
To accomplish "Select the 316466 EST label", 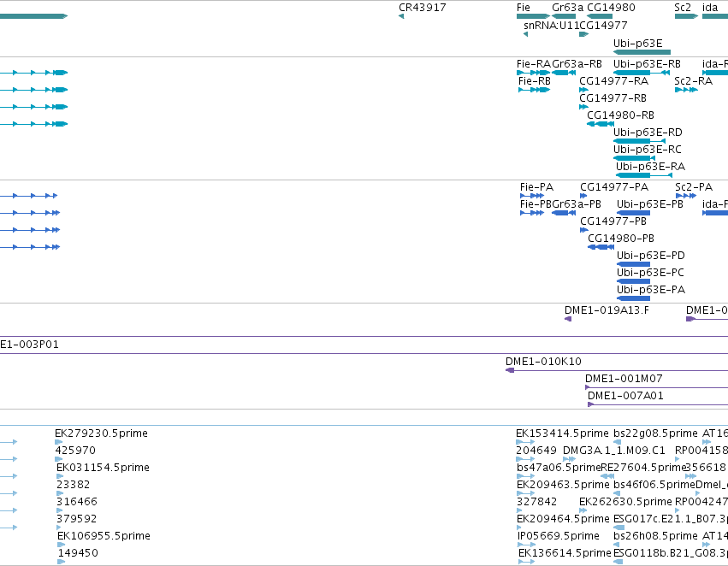I will point(77,503).
